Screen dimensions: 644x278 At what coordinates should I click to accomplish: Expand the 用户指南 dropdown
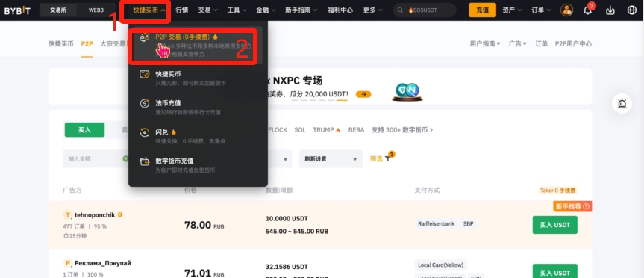485,43
